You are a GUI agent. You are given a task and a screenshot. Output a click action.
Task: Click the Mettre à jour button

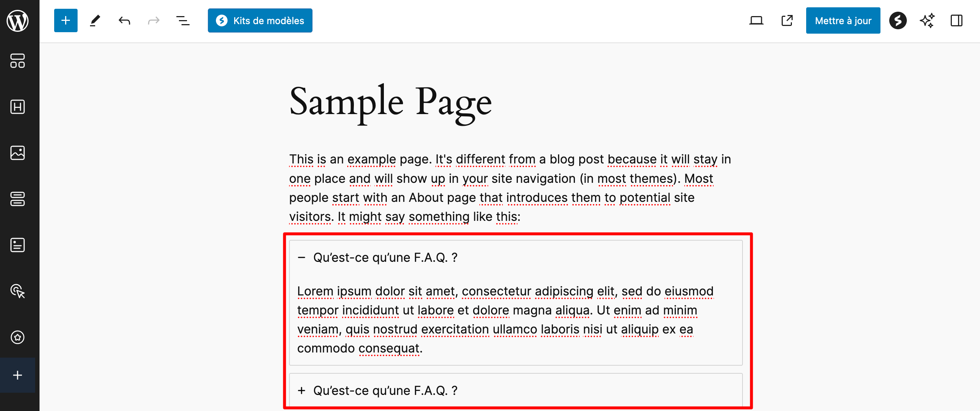coord(843,20)
